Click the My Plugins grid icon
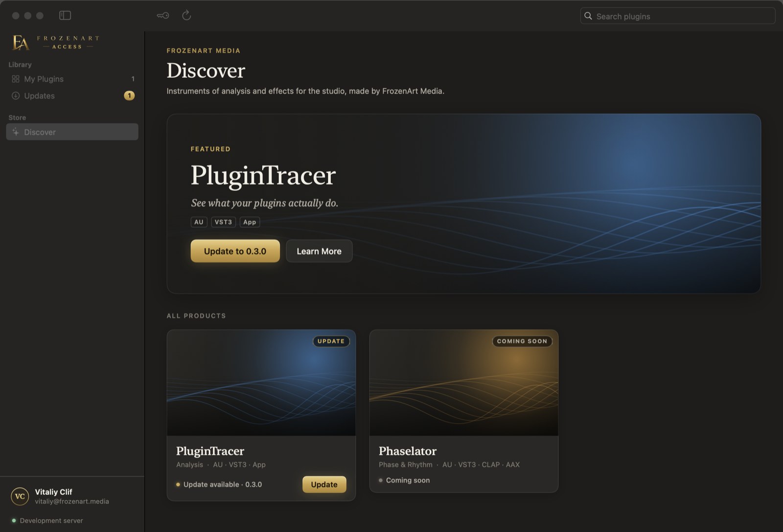 [x=16, y=79]
